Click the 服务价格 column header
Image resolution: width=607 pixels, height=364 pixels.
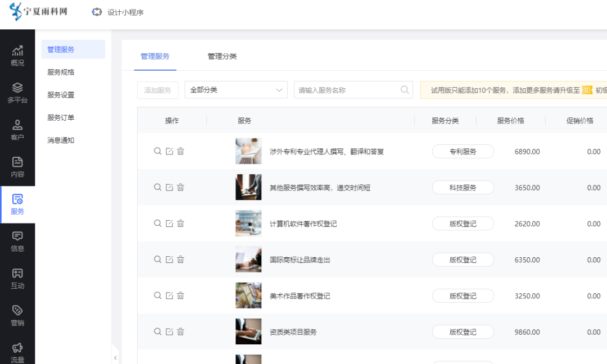point(510,121)
